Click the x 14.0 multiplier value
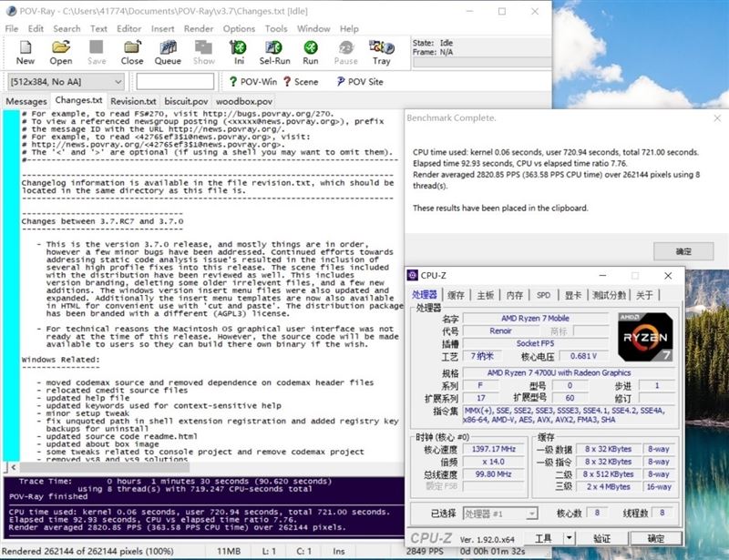Screen dimensions: 729x560 493,462
